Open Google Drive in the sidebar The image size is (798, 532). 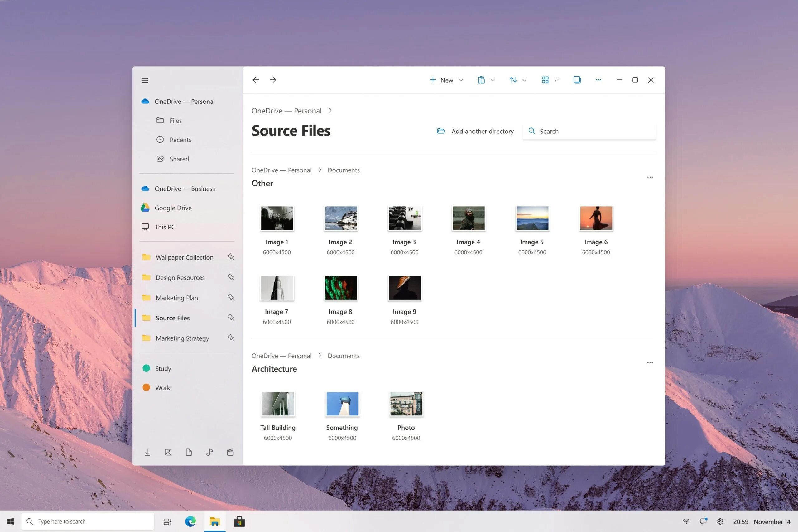tap(173, 208)
